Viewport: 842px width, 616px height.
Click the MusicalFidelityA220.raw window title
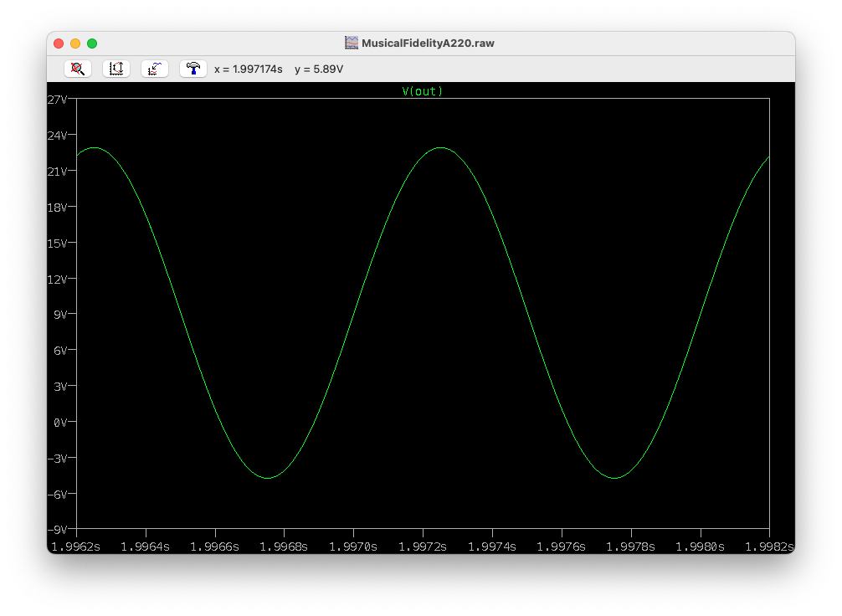click(x=428, y=43)
